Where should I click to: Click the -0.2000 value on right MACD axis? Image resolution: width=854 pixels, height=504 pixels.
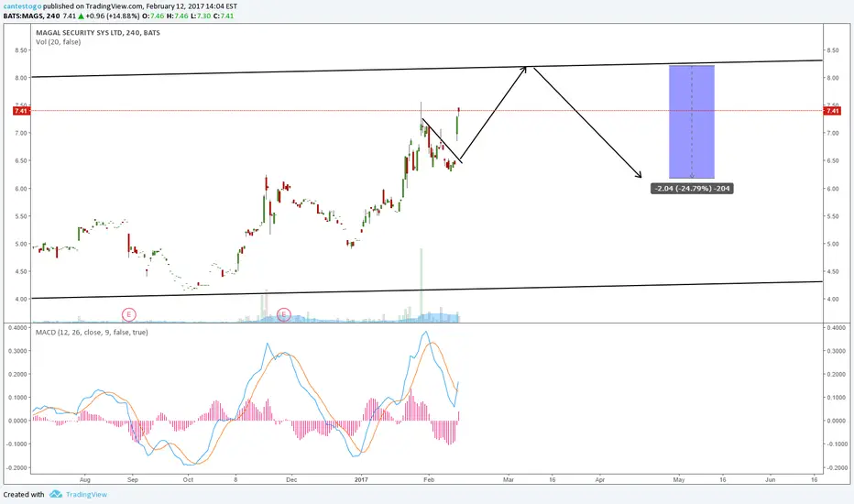click(835, 468)
